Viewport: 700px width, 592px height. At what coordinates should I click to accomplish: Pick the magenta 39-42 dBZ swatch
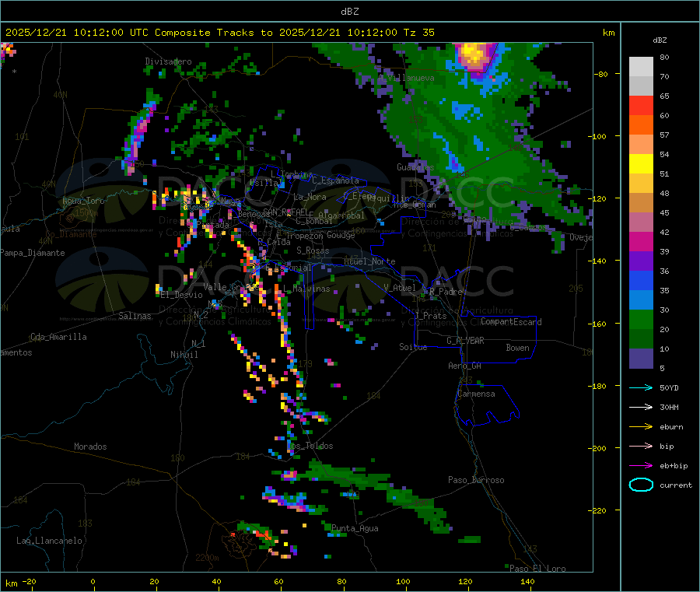(x=641, y=242)
